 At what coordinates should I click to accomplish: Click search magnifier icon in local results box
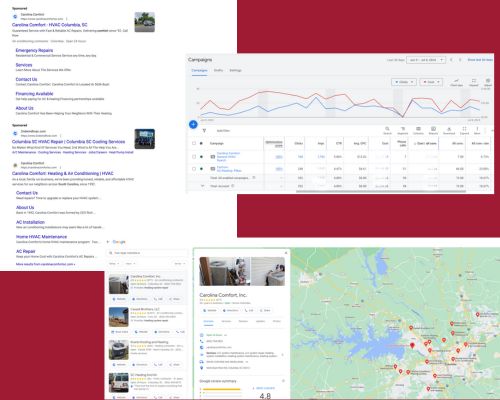tap(111, 253)
